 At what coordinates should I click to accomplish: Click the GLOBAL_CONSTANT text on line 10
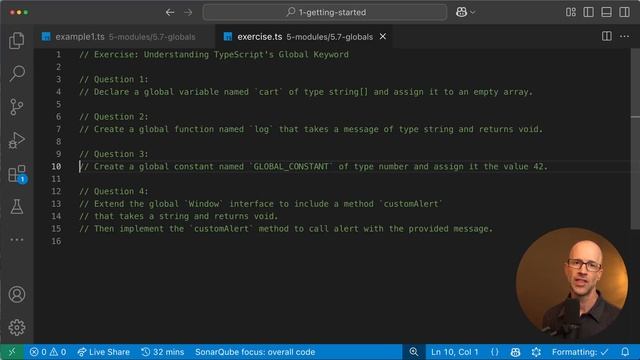291,167
